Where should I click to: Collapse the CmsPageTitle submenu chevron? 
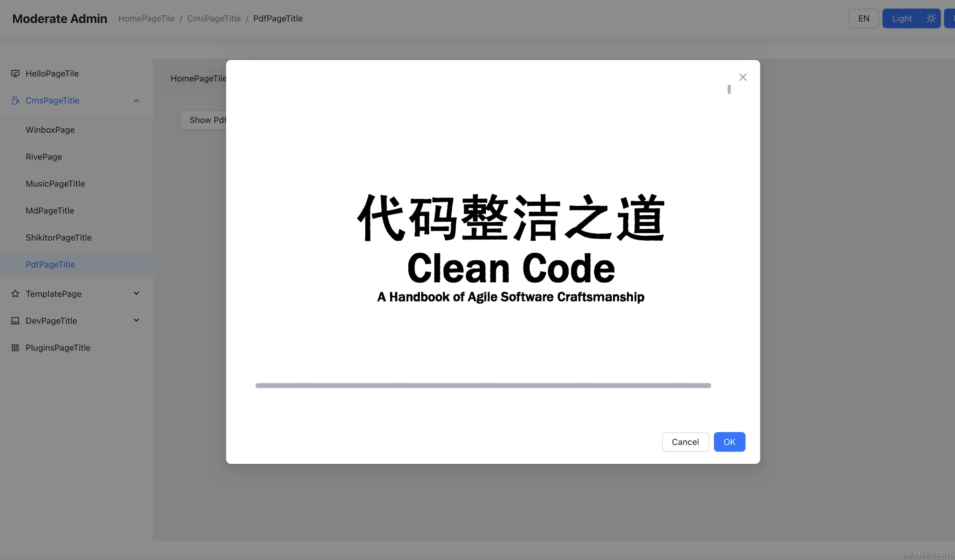click(x=136, y=101)
